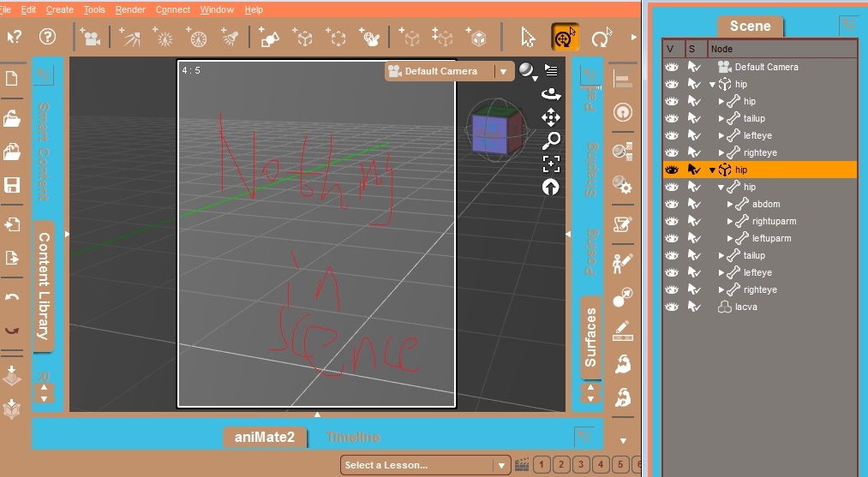
Task: Click the create new camera toolbar icon
Action: (x=90, y=38)
